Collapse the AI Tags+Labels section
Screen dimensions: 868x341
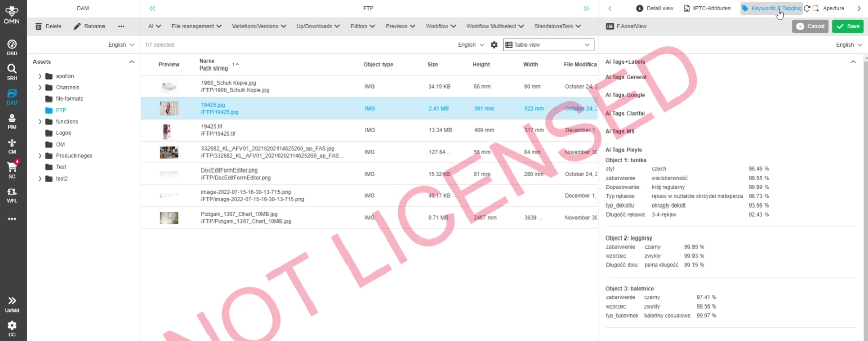click(x=853, y=62)
